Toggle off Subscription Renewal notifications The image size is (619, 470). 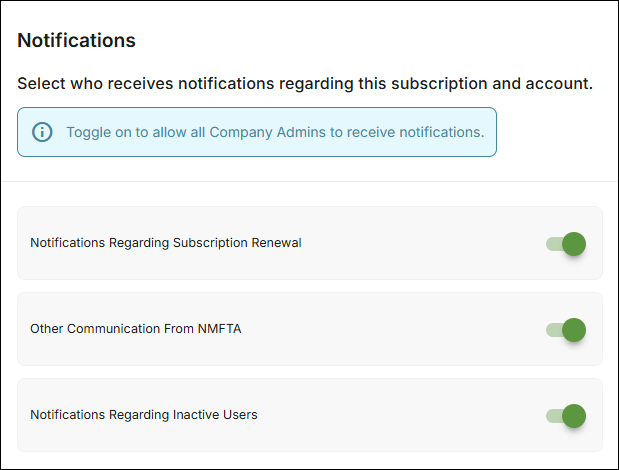(566, 244)
